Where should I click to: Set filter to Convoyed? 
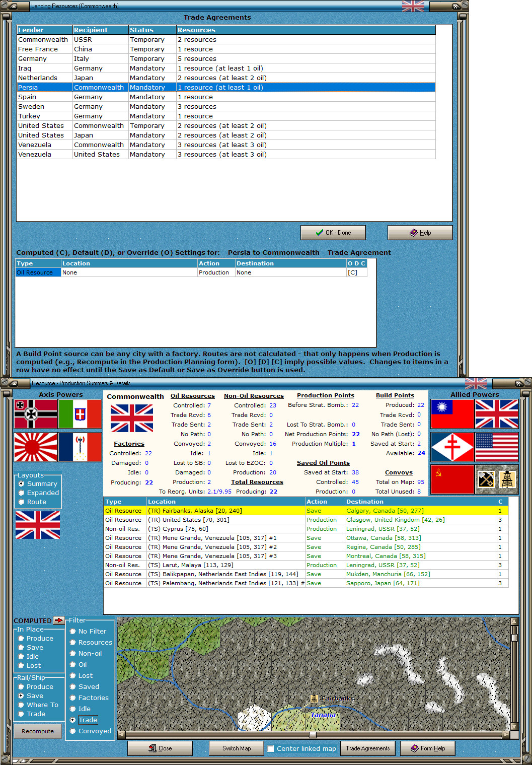[91, 731]
